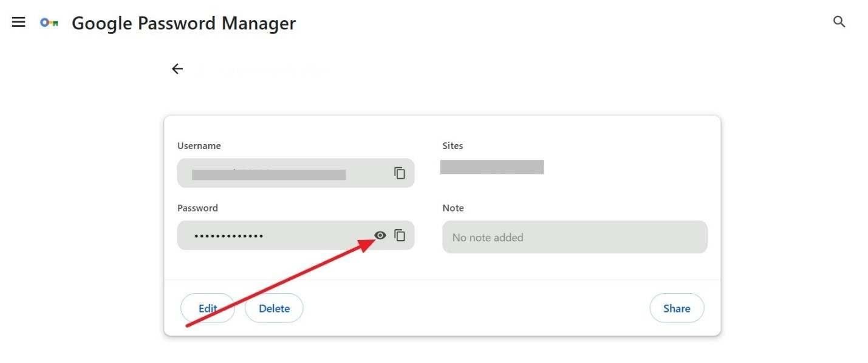This screenshot has height=363, width=868.
Task: Click the Google Password Manager title
Action: [x=183, y=23]
